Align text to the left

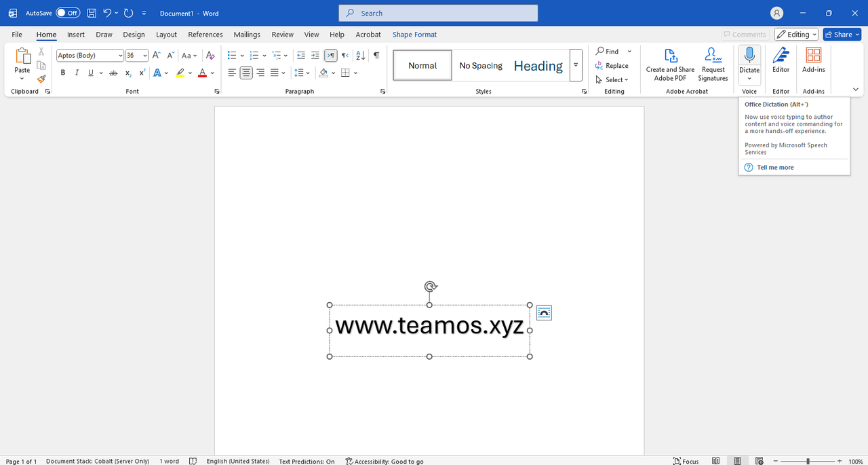pos(232,73)
